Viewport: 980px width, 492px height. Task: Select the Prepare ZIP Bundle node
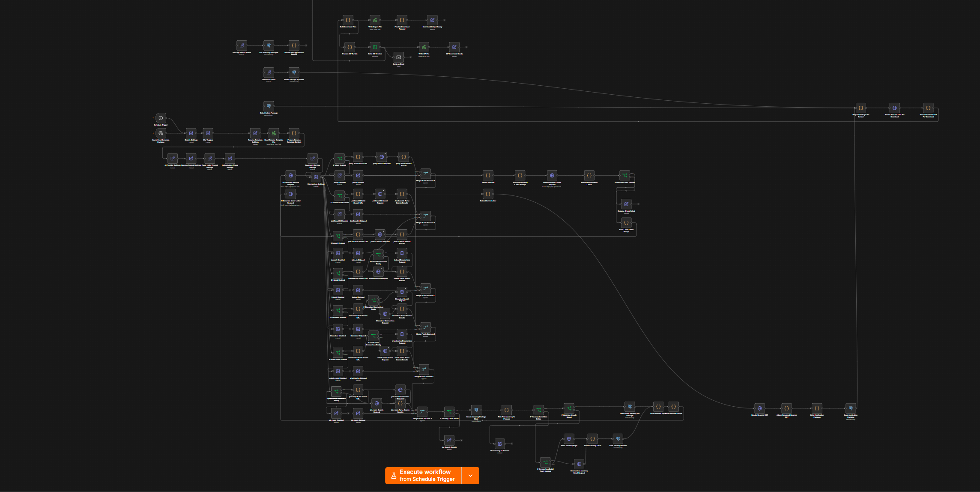coord(350,47)
